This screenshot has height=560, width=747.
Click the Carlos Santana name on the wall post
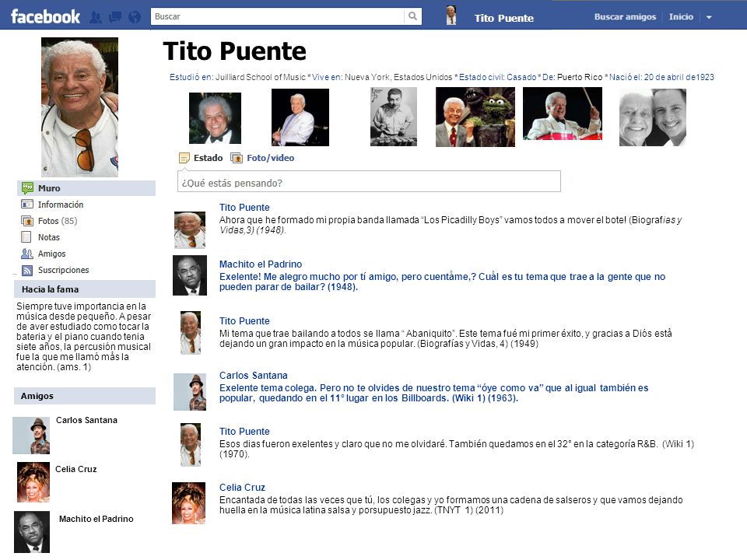[254, 375]
